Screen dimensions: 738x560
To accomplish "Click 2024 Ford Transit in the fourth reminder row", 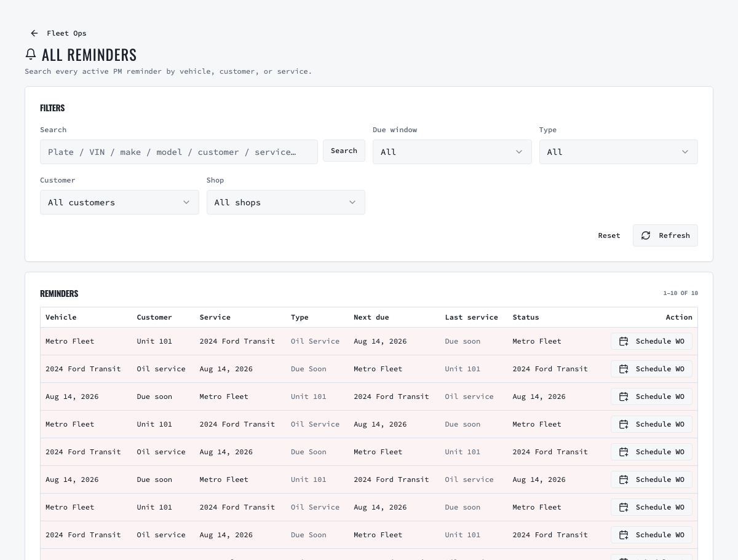I will pos(237,424).
